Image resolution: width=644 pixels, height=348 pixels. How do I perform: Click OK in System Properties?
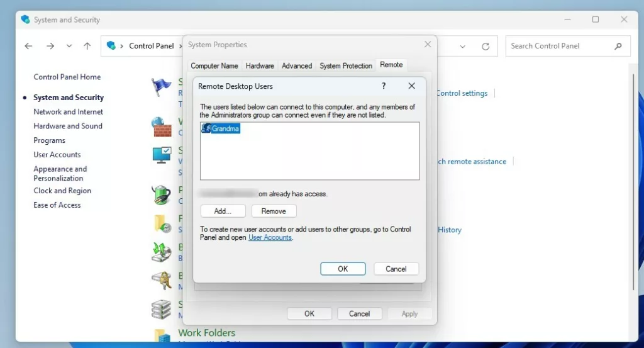[x=309, y=313]
